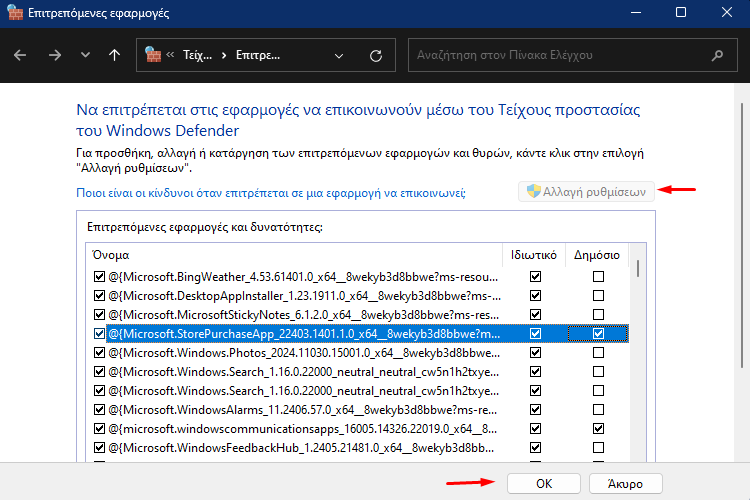This screenshot has width=750, height=500.
Task: Minimize the Επιτρεπόμενες εφαρμογές window
Action: (x=636, y=13)
